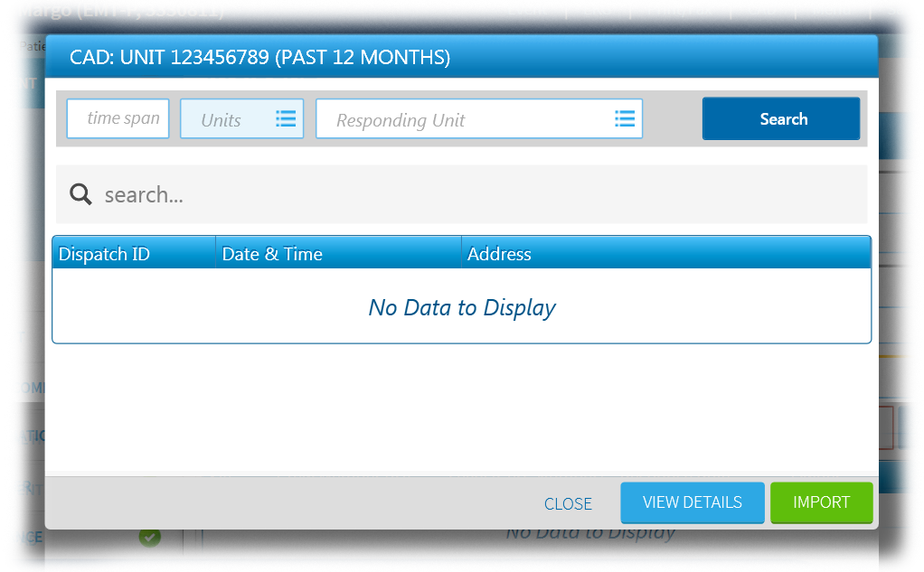Focus the search... text box

tap(461, 194)
